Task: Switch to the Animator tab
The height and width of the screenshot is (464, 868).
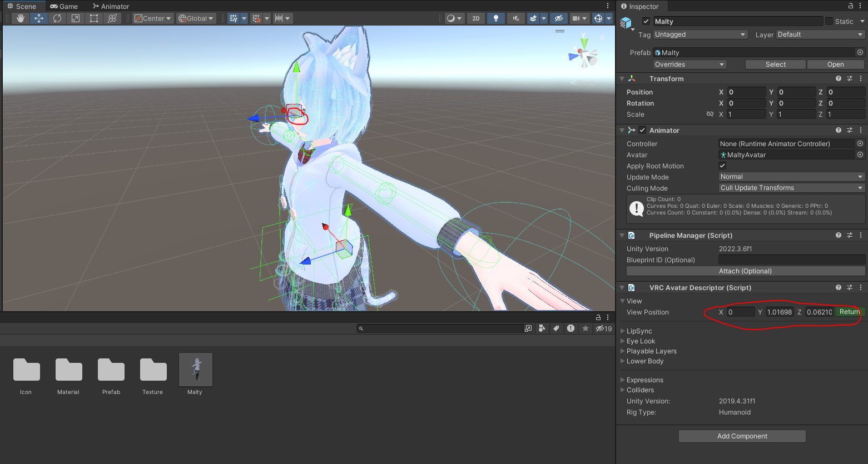Action: click(x=111, y=6)
